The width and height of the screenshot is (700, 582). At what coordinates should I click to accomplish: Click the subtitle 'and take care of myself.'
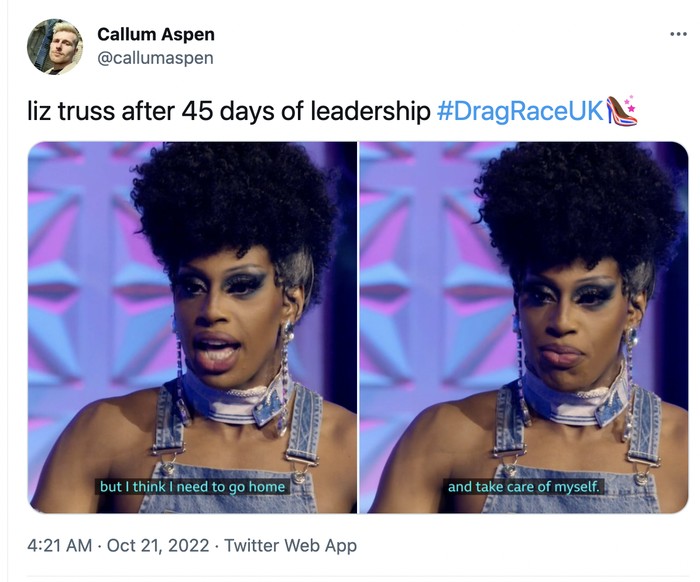[x=524, y=486]
